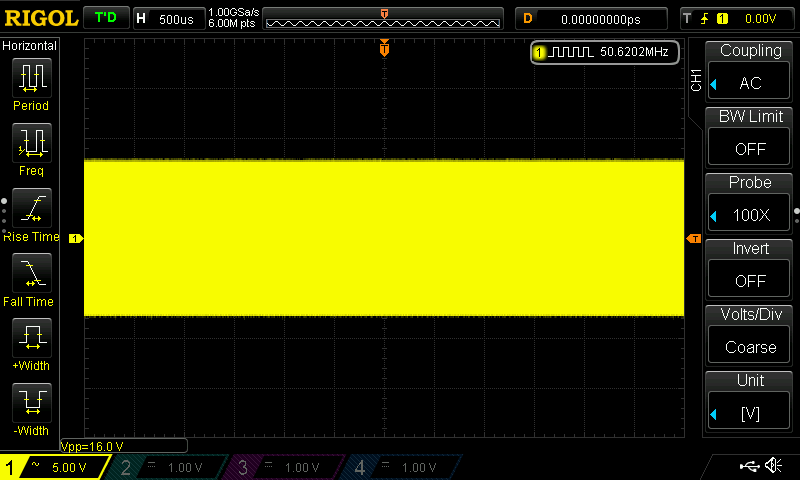The height and width of the screenshot is (480, 800).
Task: Click the CH1 side tab label
Action: pyautogui.click(x=696, y=80)
